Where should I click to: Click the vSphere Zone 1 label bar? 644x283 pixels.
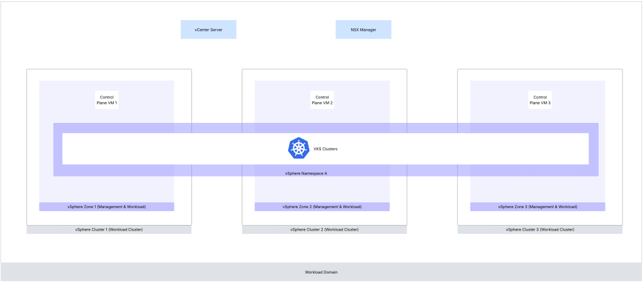click(106, 207)
